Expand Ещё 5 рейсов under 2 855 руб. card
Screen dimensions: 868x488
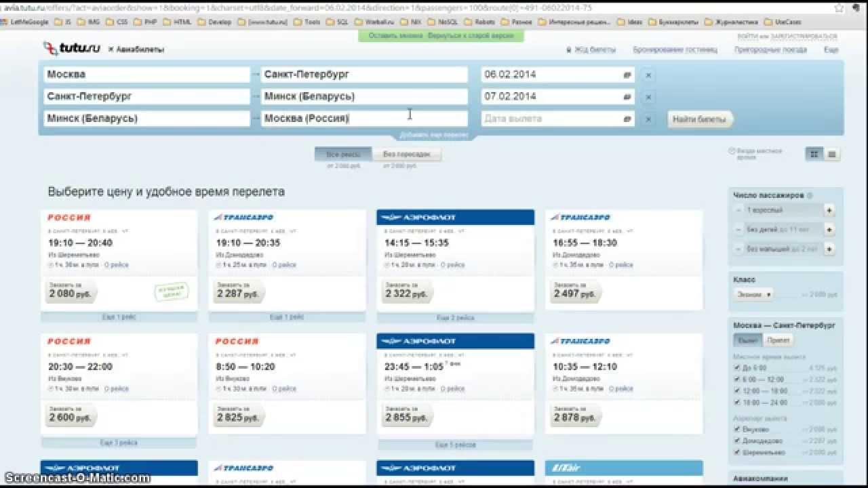click(x=455, y=445)
